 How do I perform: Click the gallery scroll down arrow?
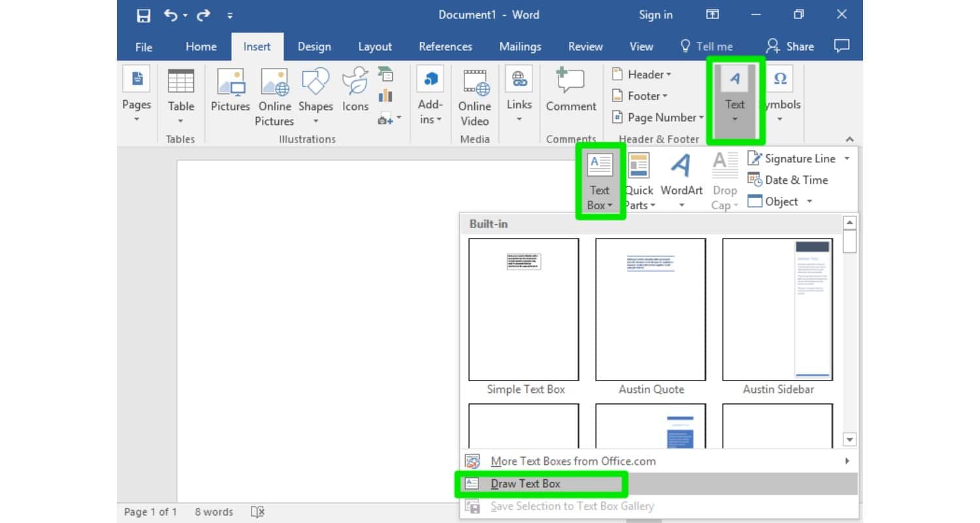point(849,439)
